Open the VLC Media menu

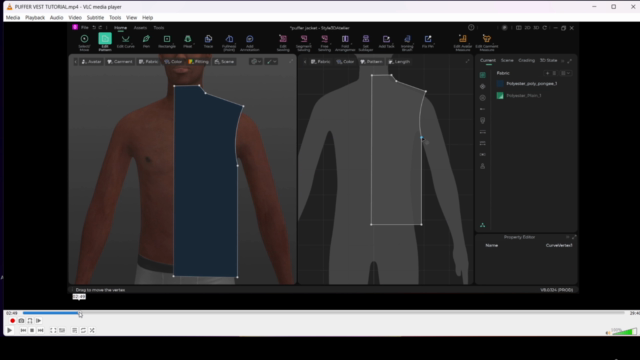click(13, 18)
